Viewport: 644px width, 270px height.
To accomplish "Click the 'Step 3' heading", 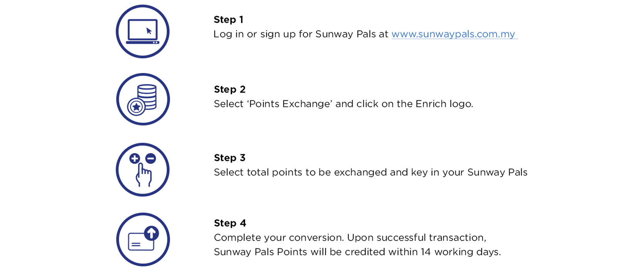I will click(229, 158).
